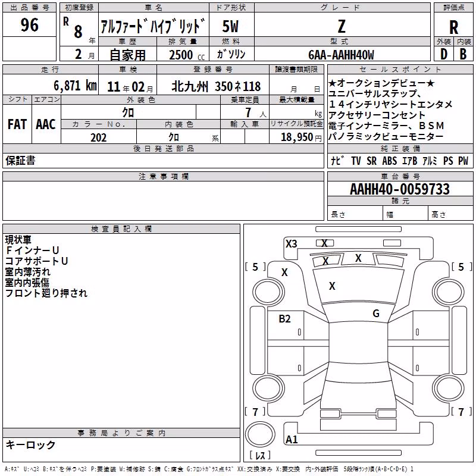
Task: Select inspector note コアサポートU
Action: (x=36, y=261)
